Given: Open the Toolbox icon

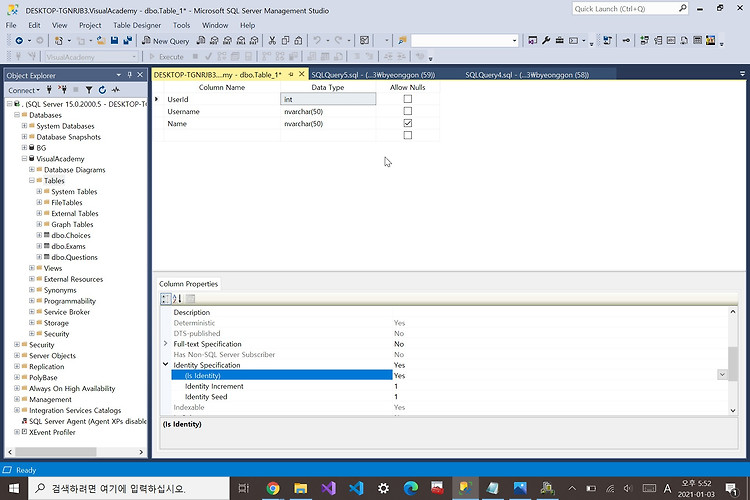Looking at the screenshot, I should (559, 41).
